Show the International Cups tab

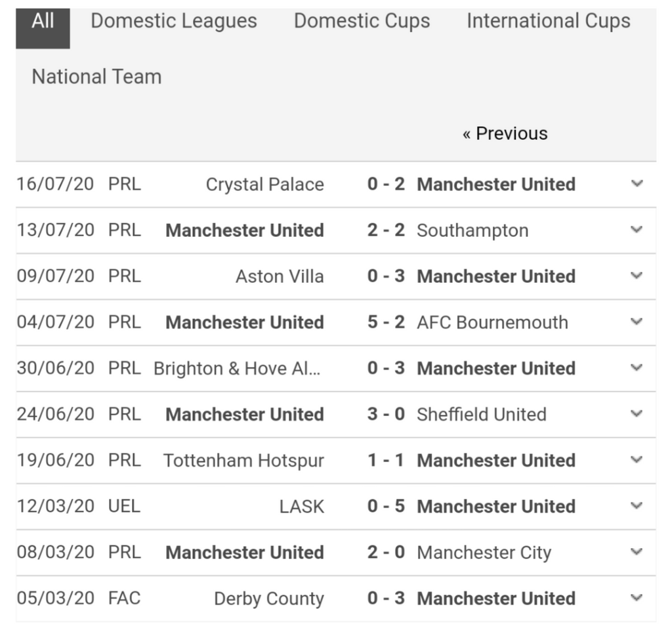coord(548,22)
